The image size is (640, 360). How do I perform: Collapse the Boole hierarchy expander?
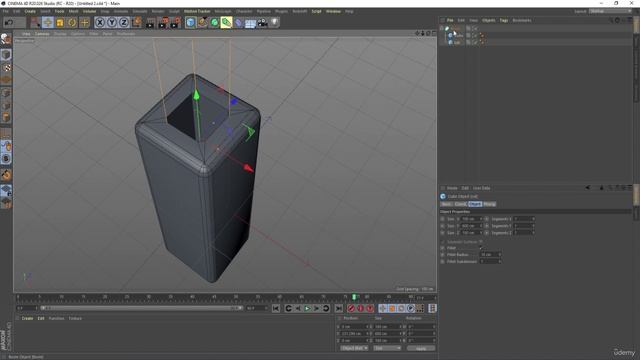click(x=442, y=29)
